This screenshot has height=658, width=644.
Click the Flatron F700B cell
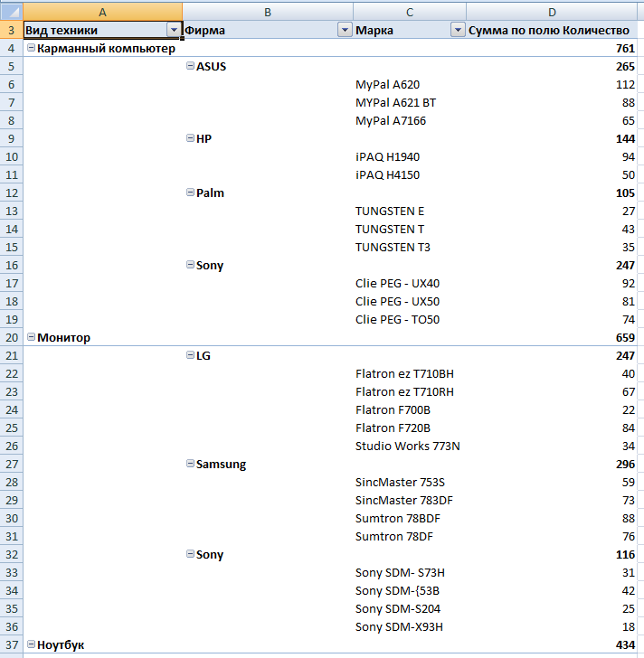(x=410, y=409)
